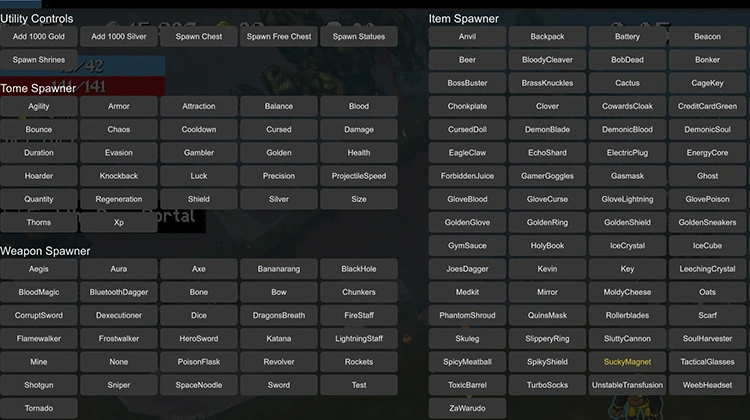Spawn the GoldenSneakers item

707,222
